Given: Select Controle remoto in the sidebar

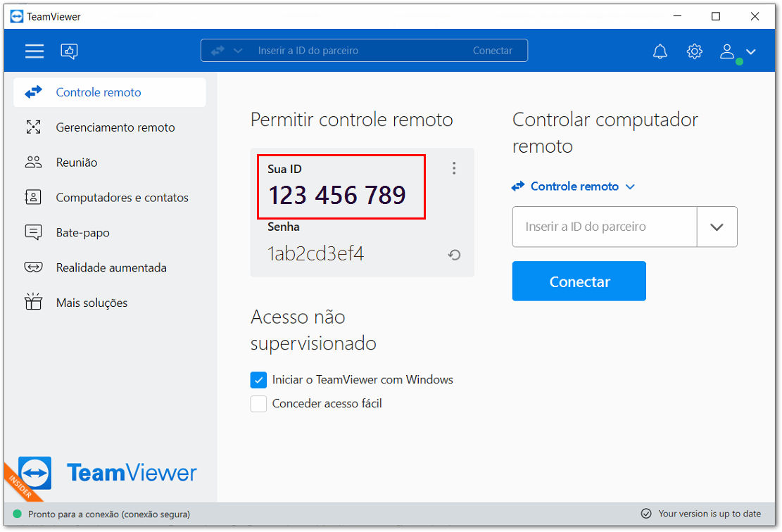Looking at the screenshot, I should (x=110, y=92).
